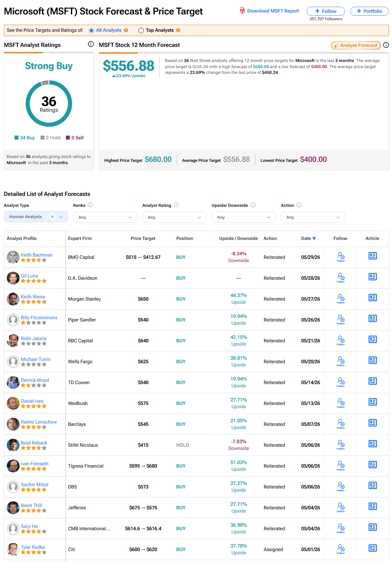Follow analyst Billy Fitzsimmons
The width and height of the screenshot is (392, 562).
coord(341,320)
